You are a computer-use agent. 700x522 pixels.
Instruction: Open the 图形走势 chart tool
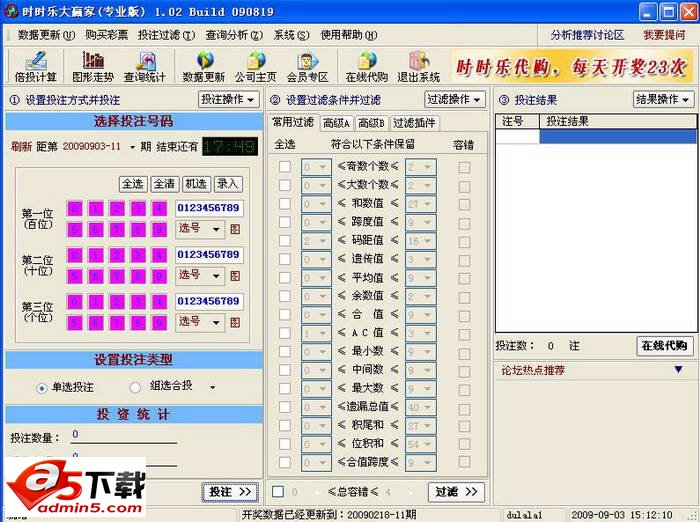93,67
